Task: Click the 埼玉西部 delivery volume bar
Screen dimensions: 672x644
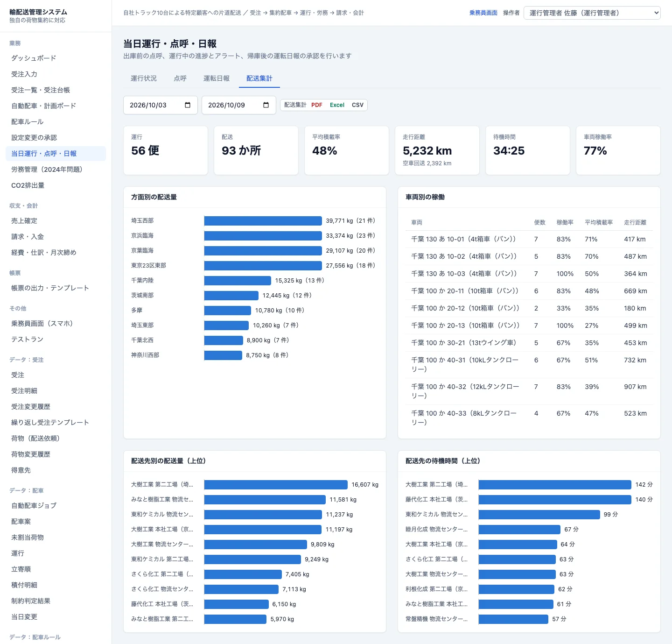Action: pyautogui.click(x=263, y=221)
